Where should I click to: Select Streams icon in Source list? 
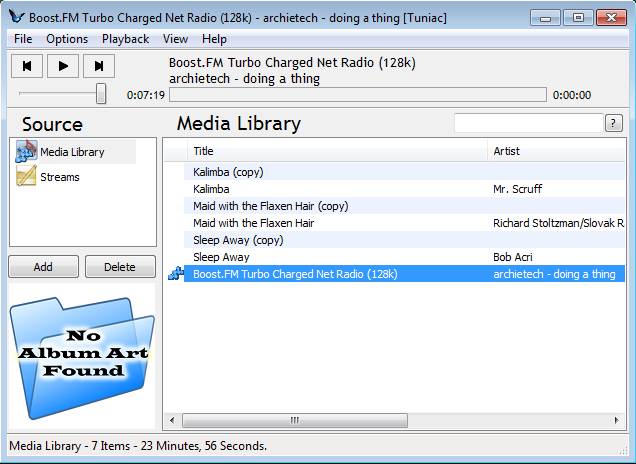pyautogui.click(x=26, y=176)
